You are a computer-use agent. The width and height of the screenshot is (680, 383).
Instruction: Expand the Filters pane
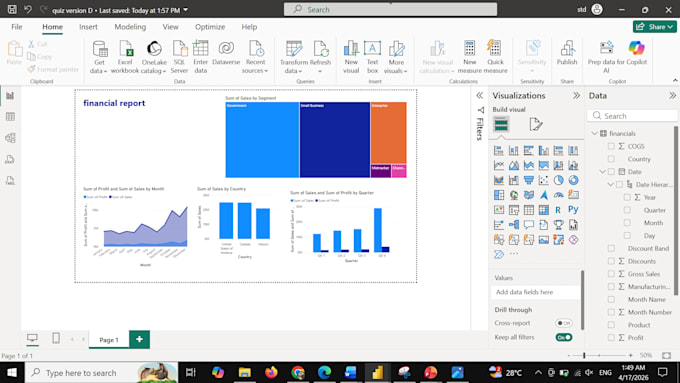click(480, 95)
